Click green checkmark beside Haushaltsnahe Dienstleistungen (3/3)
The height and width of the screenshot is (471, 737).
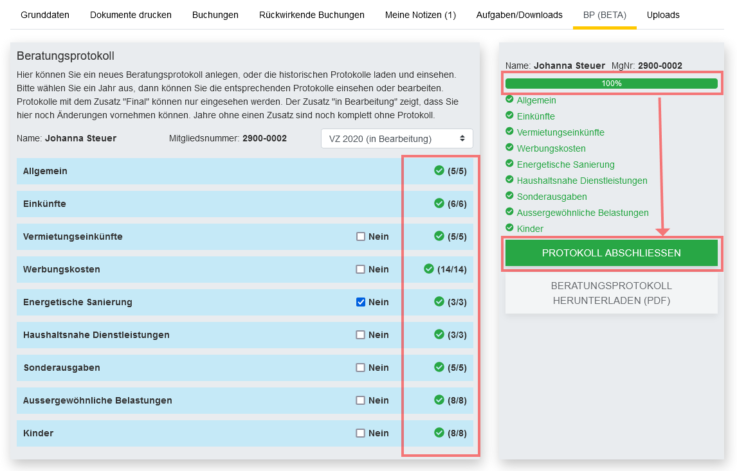coord(439,334)
